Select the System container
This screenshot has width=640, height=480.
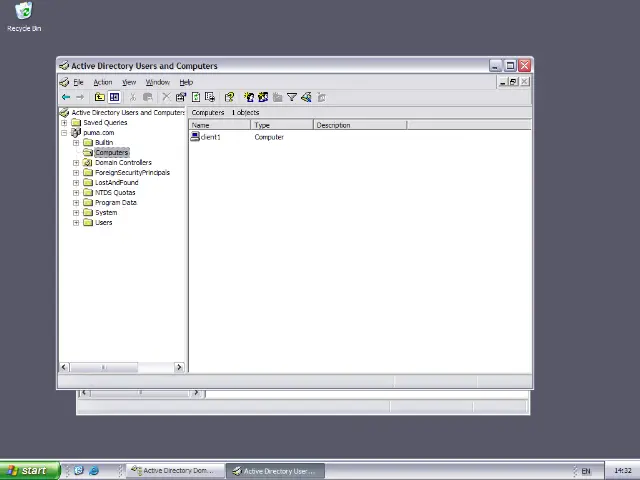coord(106,213)
